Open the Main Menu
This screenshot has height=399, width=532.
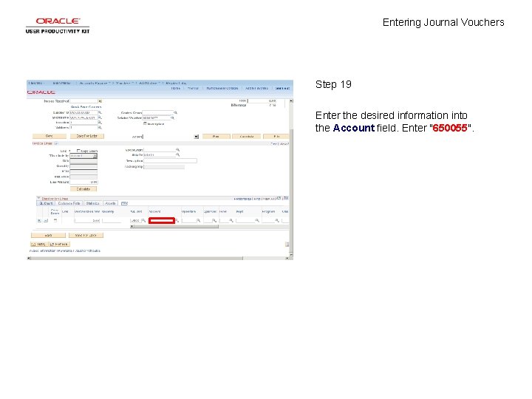[x=62, y=83]
